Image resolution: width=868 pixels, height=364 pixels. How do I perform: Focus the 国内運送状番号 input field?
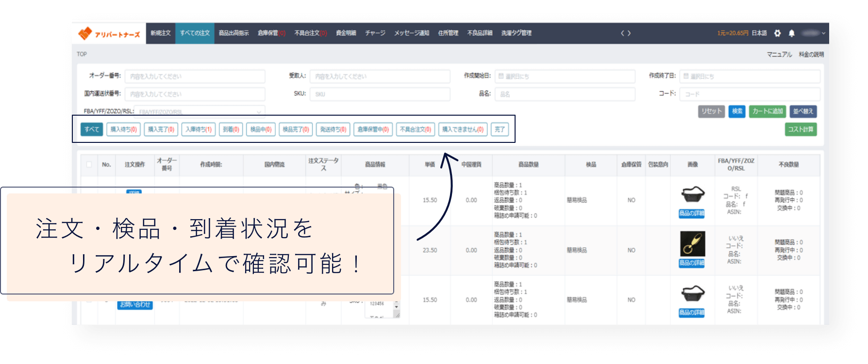pyautogui.click(x=195, y=94)
